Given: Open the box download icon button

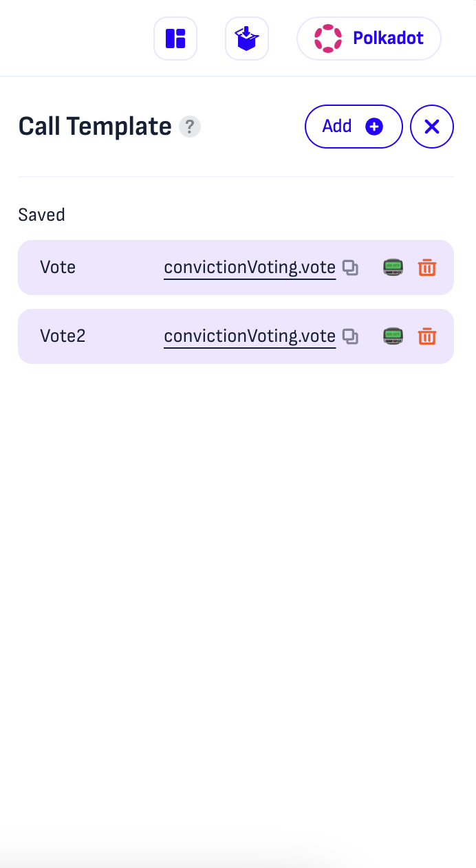Looking at the screenshot, I should click(247, 39).
